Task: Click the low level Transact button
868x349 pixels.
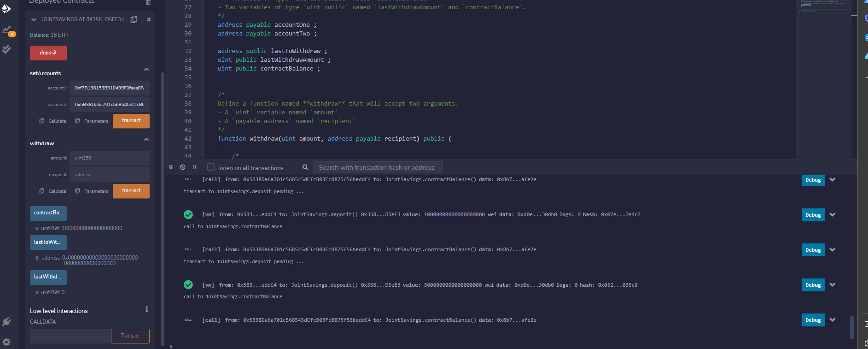Action: click(130, 336)
